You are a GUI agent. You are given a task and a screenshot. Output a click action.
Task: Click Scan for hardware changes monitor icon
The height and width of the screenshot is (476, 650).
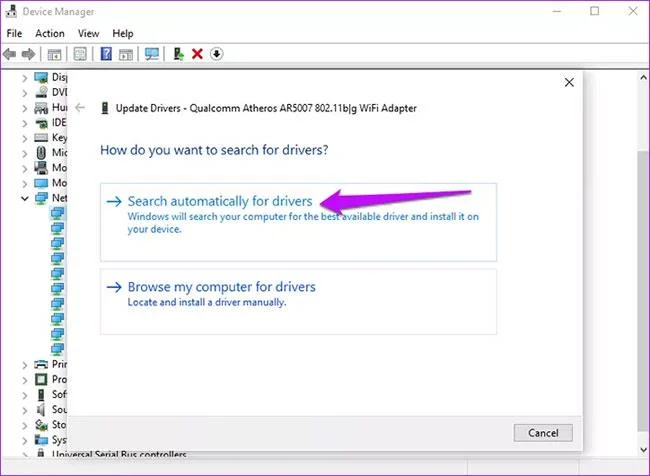click(152, 54)
